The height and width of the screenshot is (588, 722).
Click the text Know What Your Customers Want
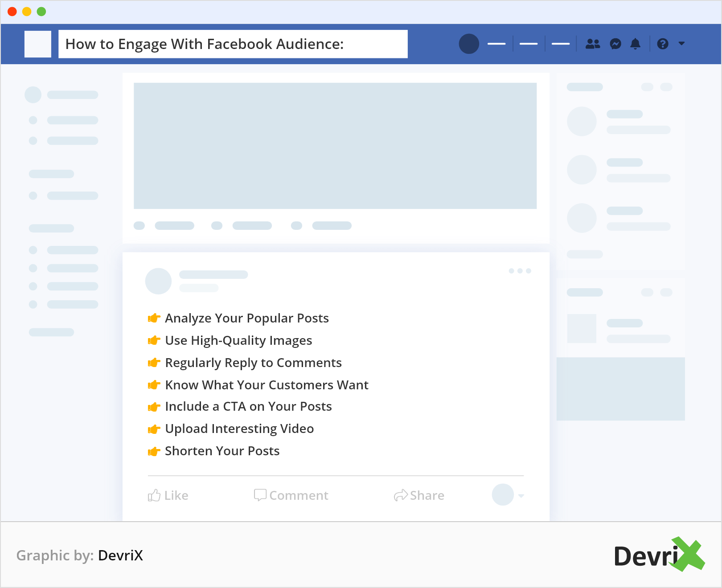(267, 385)
